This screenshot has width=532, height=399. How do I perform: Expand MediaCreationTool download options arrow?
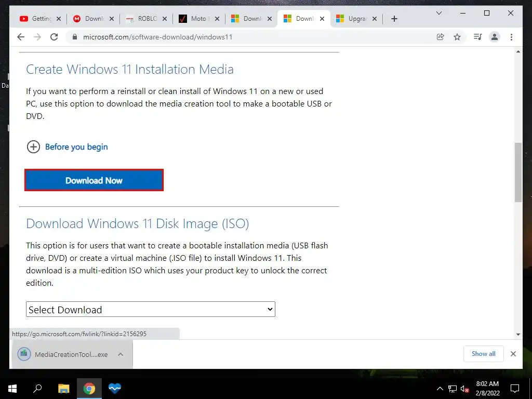[121, 354]
